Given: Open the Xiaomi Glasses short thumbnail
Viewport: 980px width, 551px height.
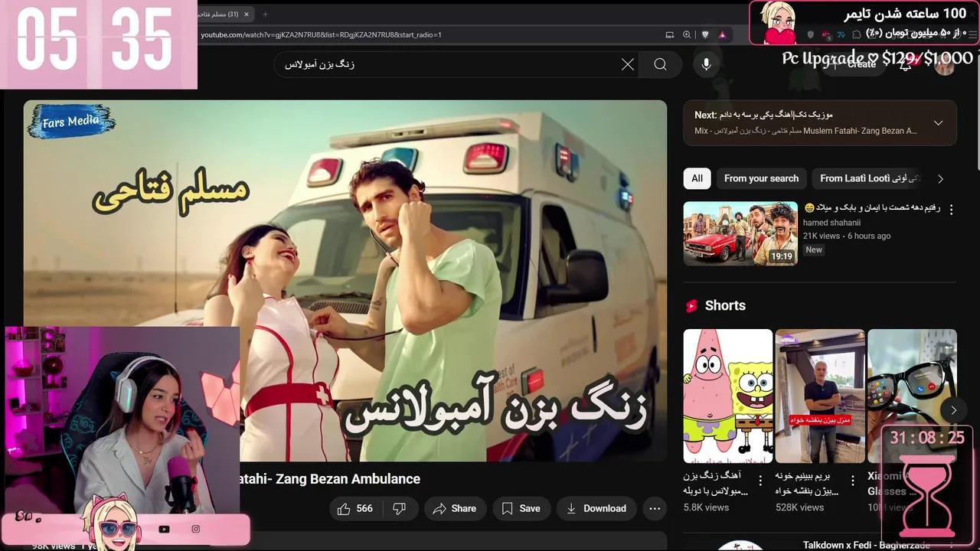Looking at the screenshot, I should [x=912, y=396].
